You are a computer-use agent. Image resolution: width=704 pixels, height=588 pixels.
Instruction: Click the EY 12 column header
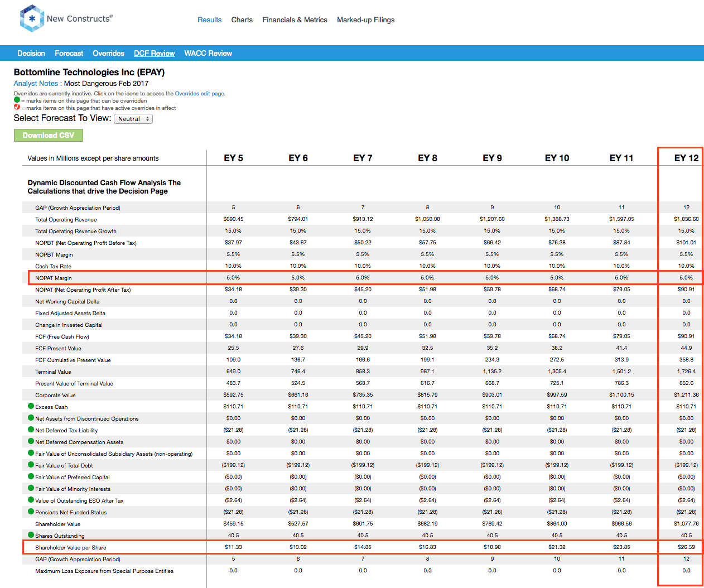687,158
